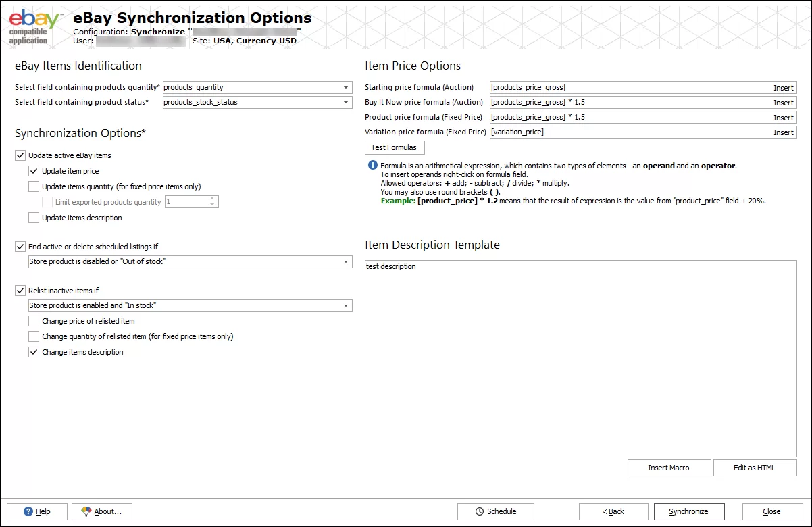Uncheck Relist inactive items if option
This screenshot has height=527, width=812.
(20, 291)
